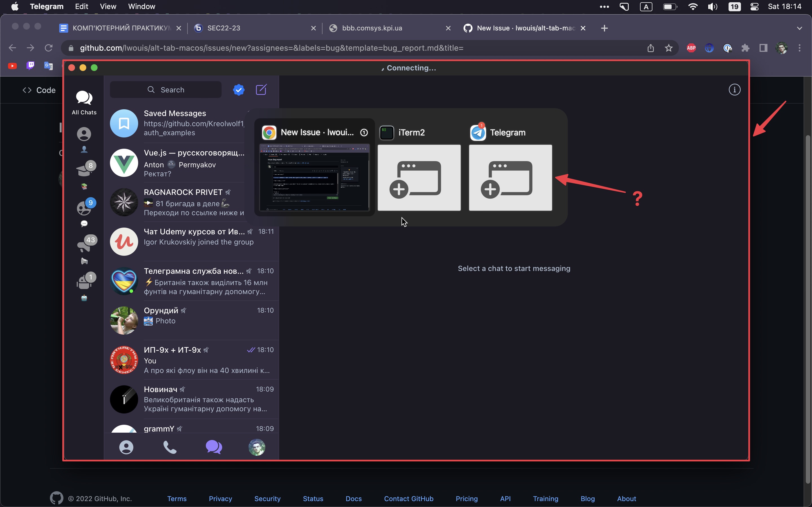Open Chrome three-dot menu
This screenshot has width=812, height=507.
(x=800, y=48)
